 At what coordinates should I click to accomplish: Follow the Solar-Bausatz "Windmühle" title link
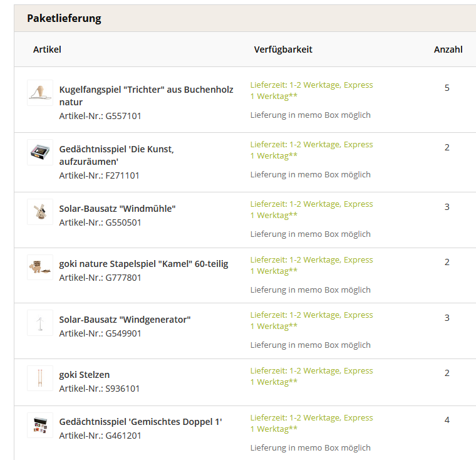117,209
